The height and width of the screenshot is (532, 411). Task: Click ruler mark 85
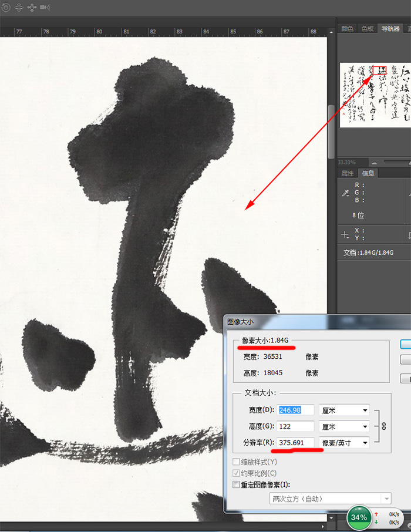point(233,32)
